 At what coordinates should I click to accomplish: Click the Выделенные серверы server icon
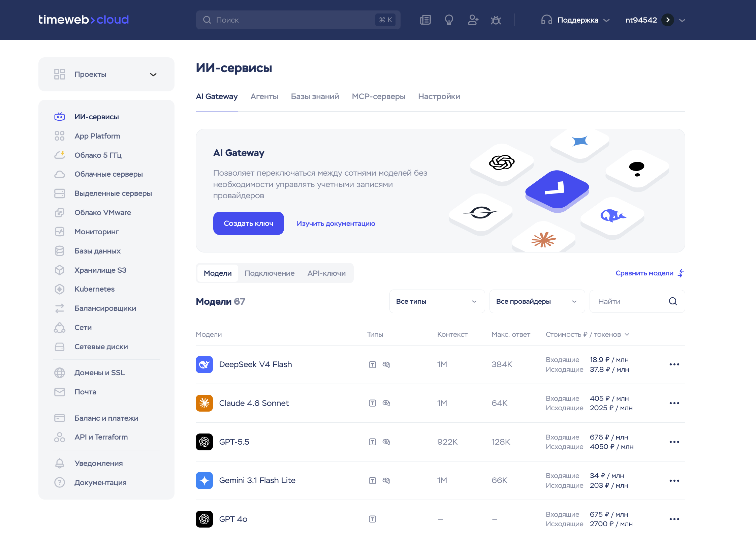tap(60, 193)
